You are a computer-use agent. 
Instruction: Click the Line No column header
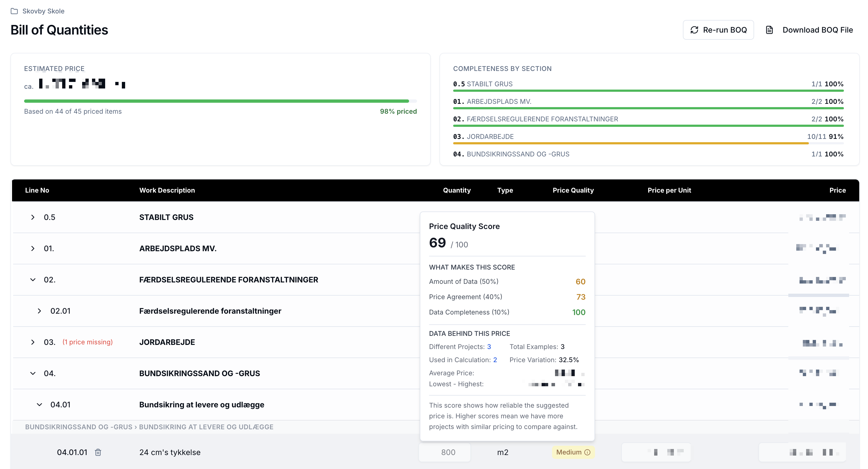click(x=37, y=190)
